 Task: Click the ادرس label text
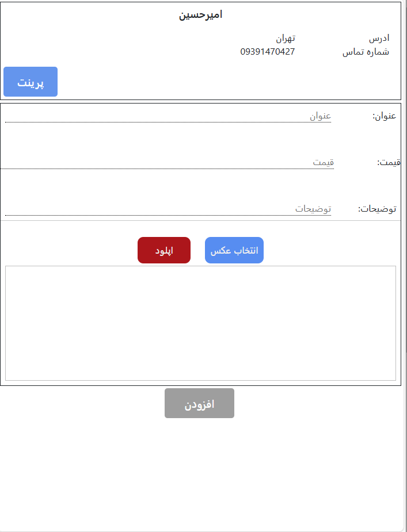point(379,37)
